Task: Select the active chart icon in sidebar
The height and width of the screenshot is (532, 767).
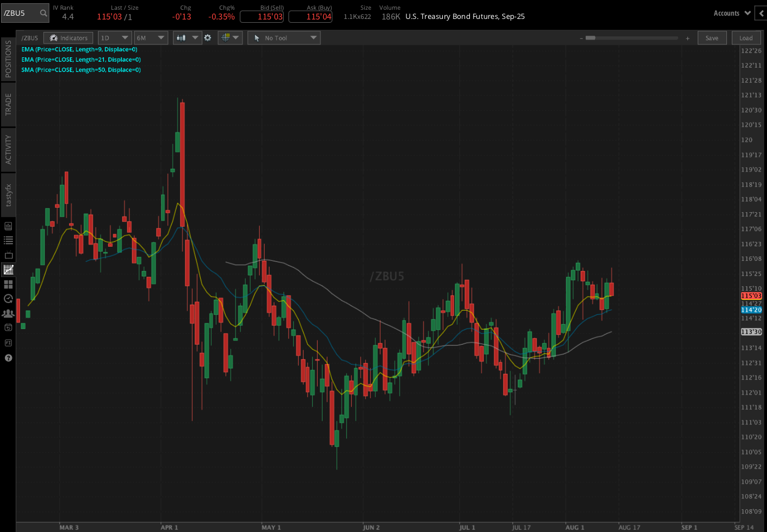Action: click(x=8, y=270)
